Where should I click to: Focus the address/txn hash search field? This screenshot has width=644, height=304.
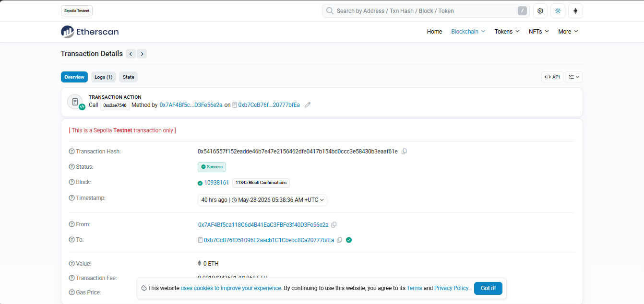[425, 11]
